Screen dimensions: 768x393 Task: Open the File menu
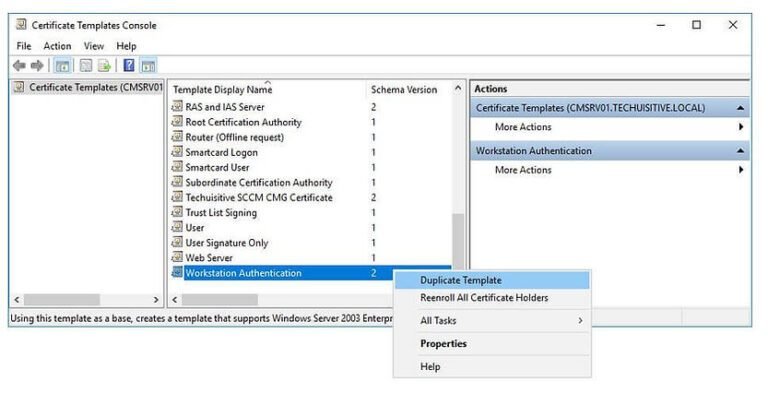click(24, 46)
